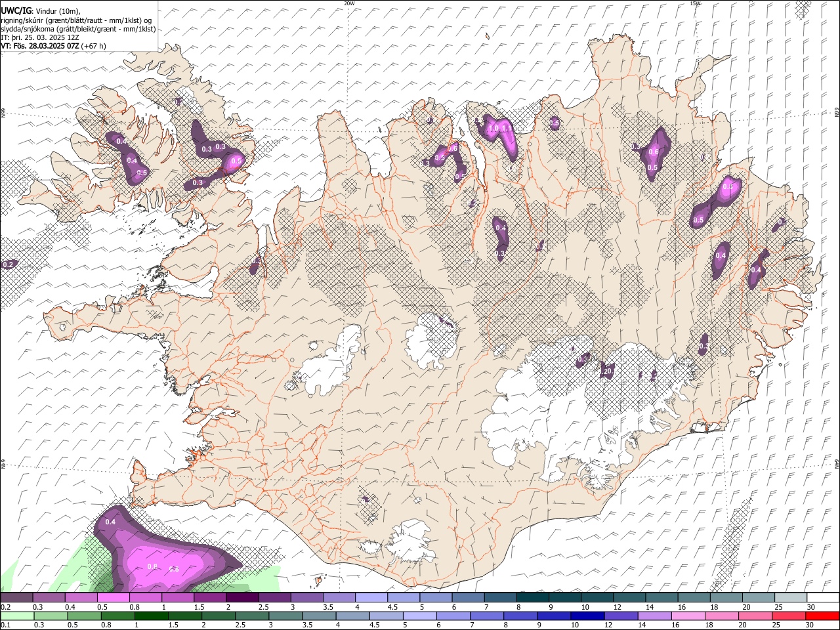This screenshot has height=630, width=840.
Task: Click the '1.0' snowfall value beside 1.1
Action: (x=493, y=127)
